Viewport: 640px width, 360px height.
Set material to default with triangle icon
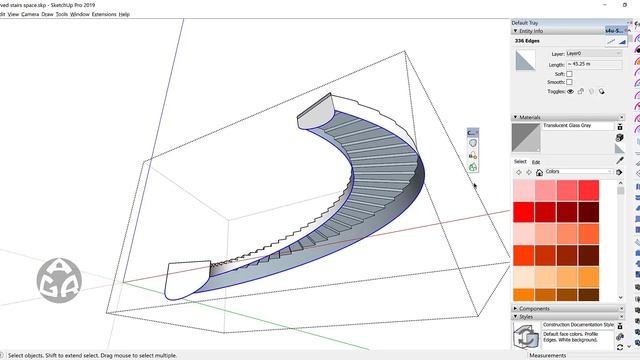tap(620, 149)
